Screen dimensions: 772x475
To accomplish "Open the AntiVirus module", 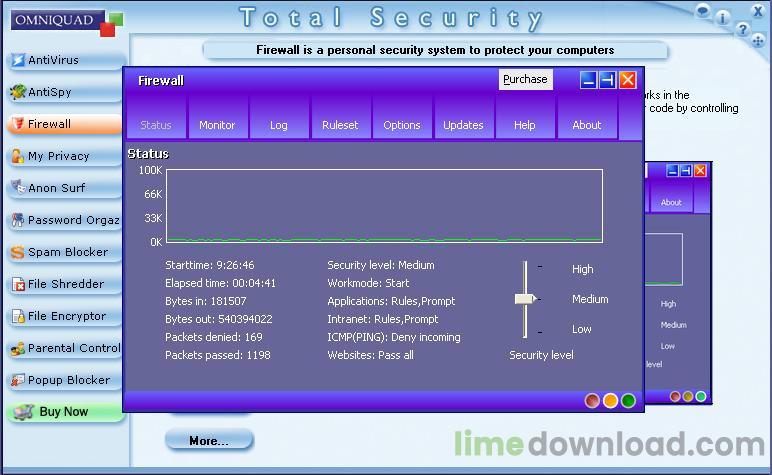I will [x=65, y=60].
